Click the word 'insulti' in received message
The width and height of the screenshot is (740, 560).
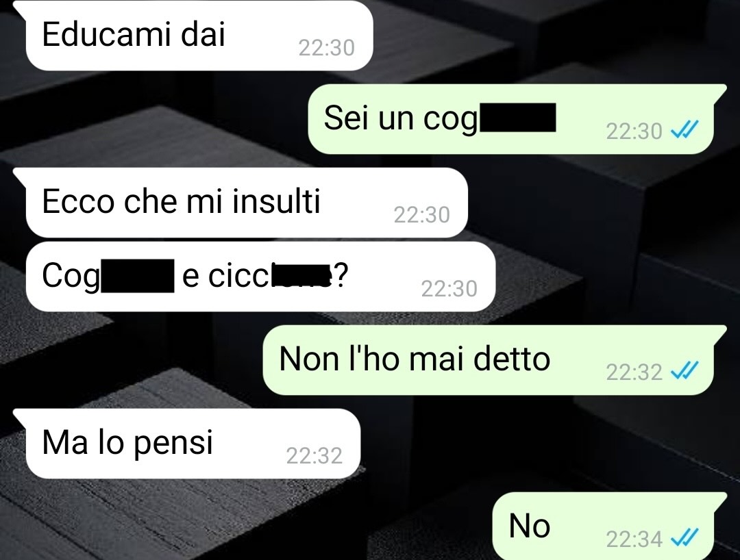point(276,201)
